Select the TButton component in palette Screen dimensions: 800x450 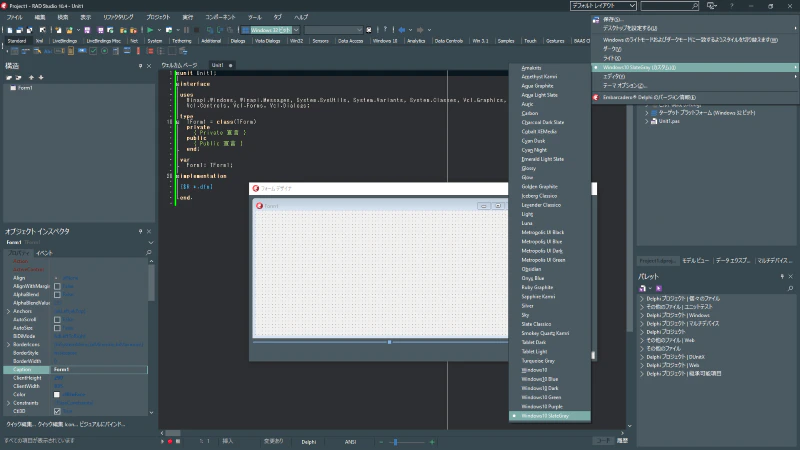(x=82, y=52)
